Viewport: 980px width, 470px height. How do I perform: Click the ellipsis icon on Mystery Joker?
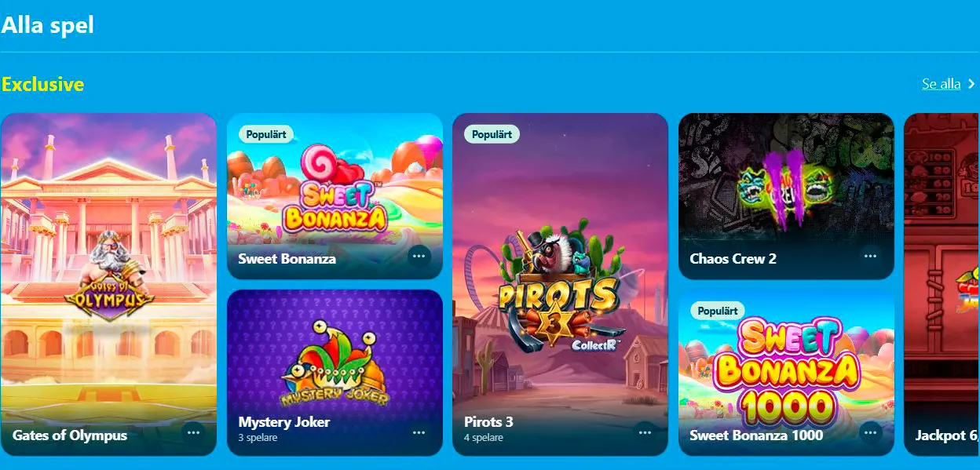coord(419,433)
